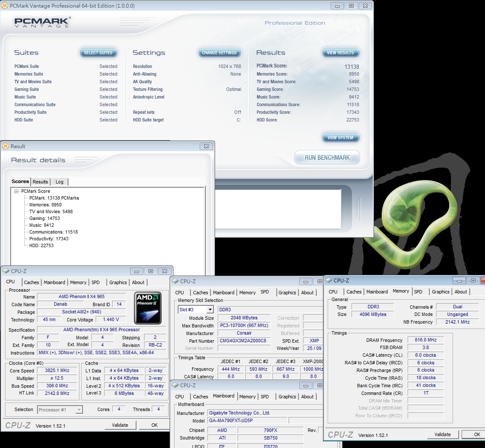This screenshot has height=448, width=485.
Task: Select the 'PCMark: 13138 PCMarks' tree row
Action: point(54,198)
